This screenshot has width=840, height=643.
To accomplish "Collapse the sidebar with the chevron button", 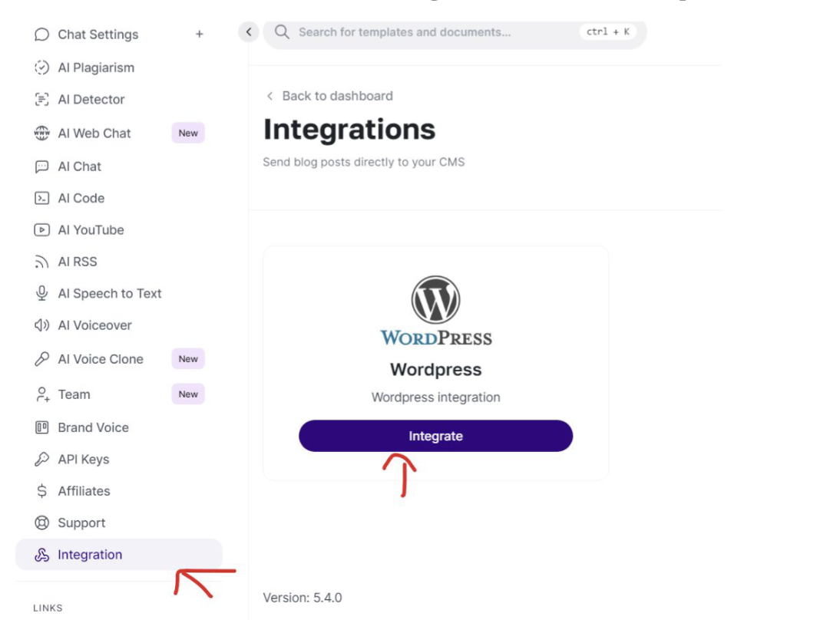I will (249, 32).
